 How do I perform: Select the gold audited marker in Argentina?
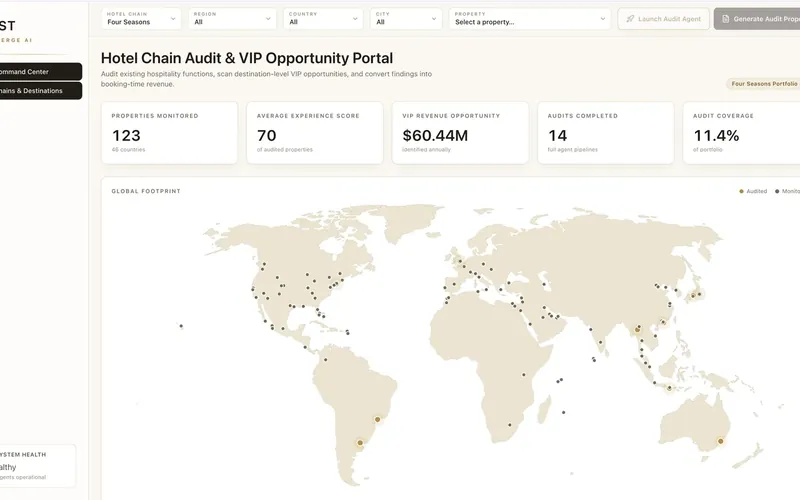(360, 443)
